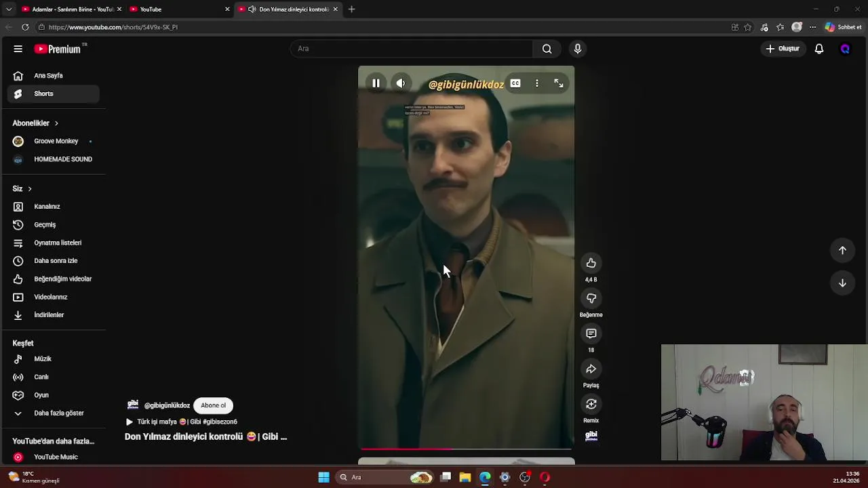Screen dimensions: 868x488
Task: Open İndirilenler downloads in the sidebar
Action: [54, 315]
